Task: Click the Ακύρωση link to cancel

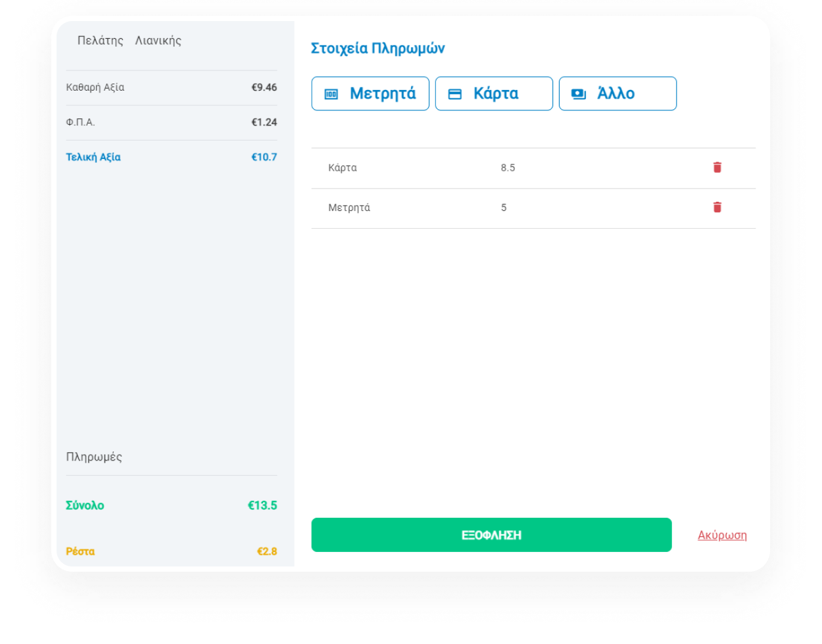Action: tap(722, 535)
